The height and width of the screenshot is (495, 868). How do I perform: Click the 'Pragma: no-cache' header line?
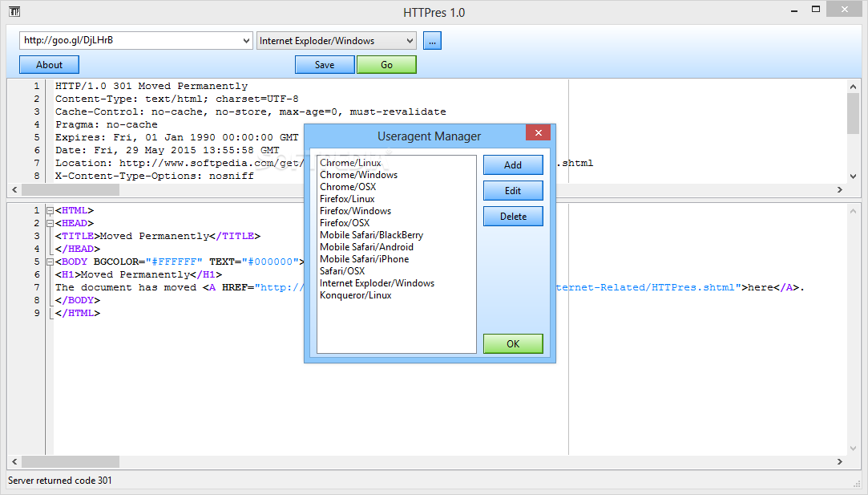tap(107, 124)
